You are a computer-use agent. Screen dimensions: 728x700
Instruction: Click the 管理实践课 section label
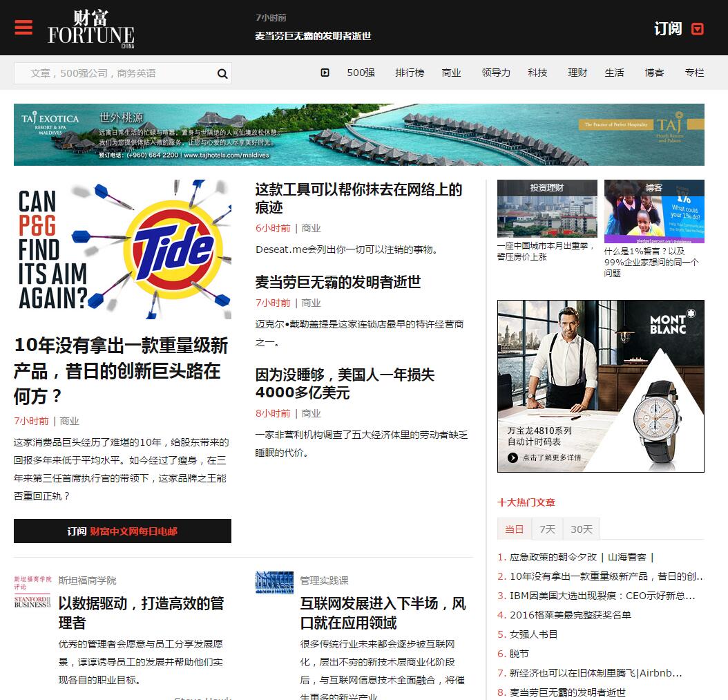coord(324,580)
